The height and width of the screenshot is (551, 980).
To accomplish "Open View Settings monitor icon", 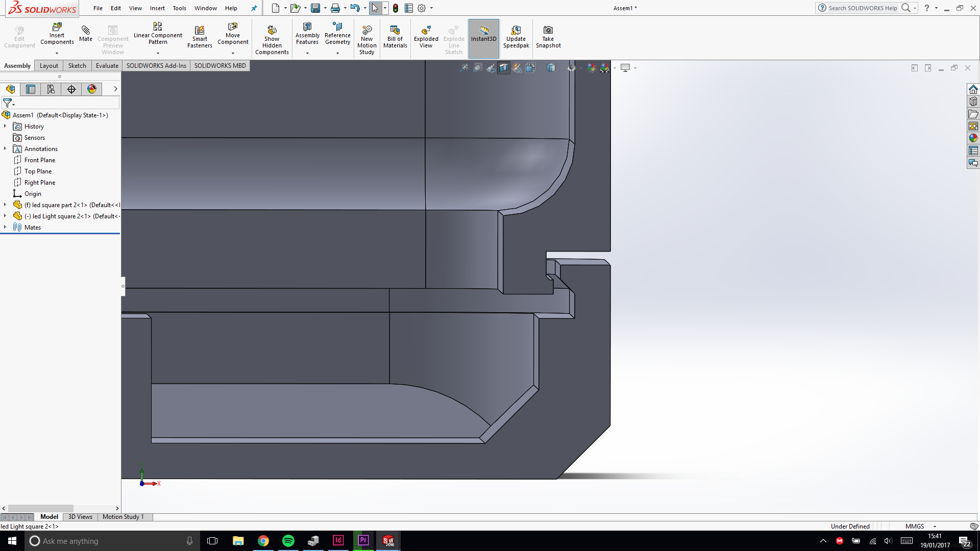I will pos(625,68).
